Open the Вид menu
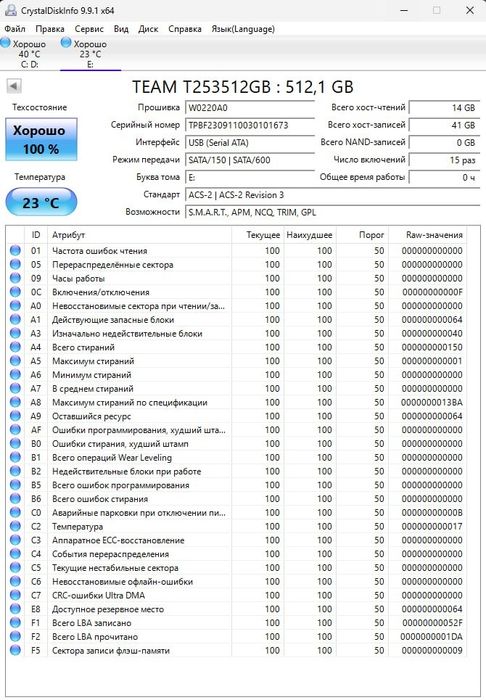This screenshot has height=700, width=486. (121, 29)
